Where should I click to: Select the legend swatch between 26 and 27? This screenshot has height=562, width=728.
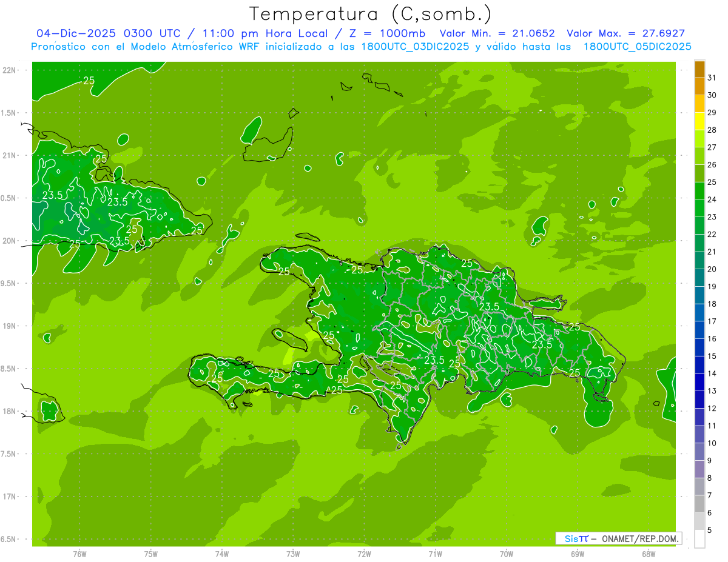[699, 156]
